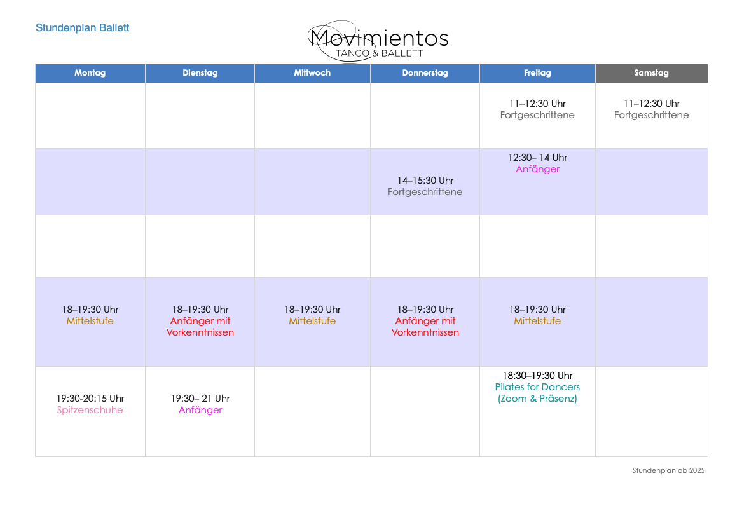Screen dimensions: 756x532
Task: Click the (Zoom & Präsenz) note
Action: pos(537,399)
